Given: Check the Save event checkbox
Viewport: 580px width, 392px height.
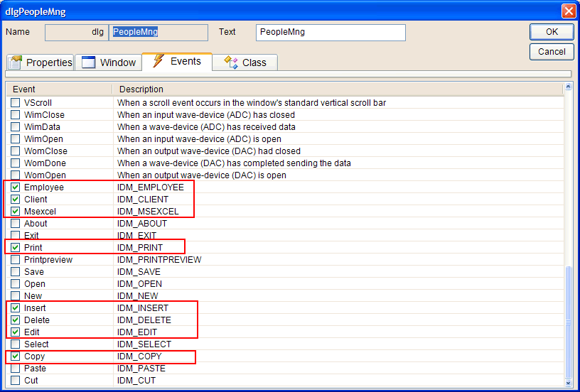Looking at the screenshot, I should pos(15,271).
